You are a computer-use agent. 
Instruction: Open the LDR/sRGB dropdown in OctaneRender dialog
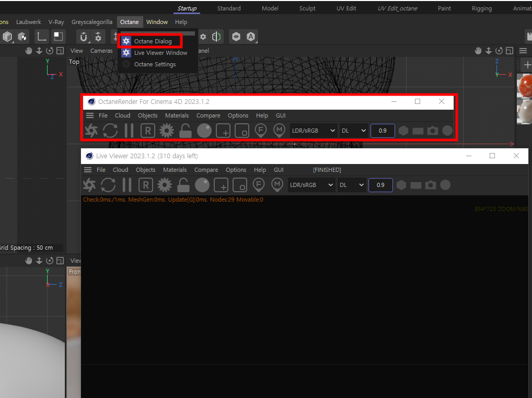pos(314,131)
